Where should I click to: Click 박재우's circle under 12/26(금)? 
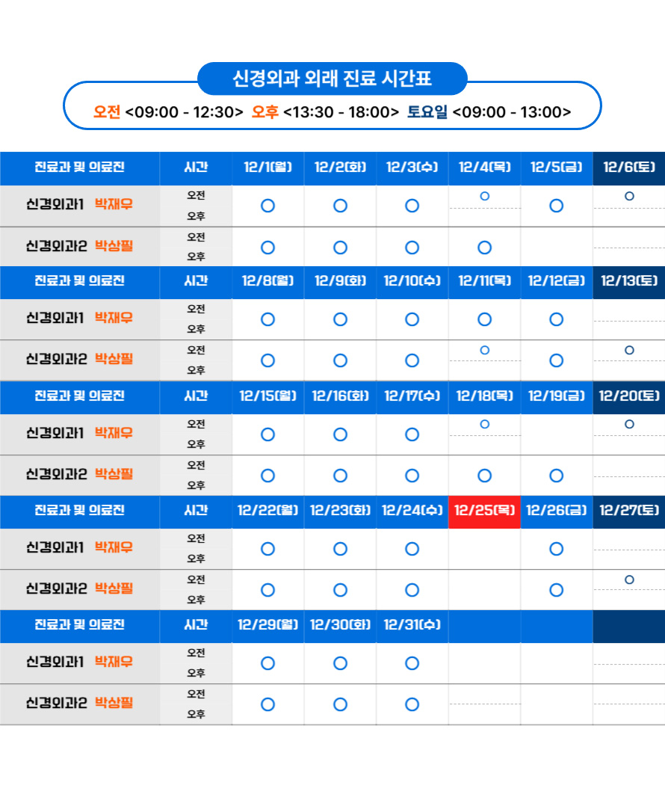pyautogui.click(x=556, y=549)
